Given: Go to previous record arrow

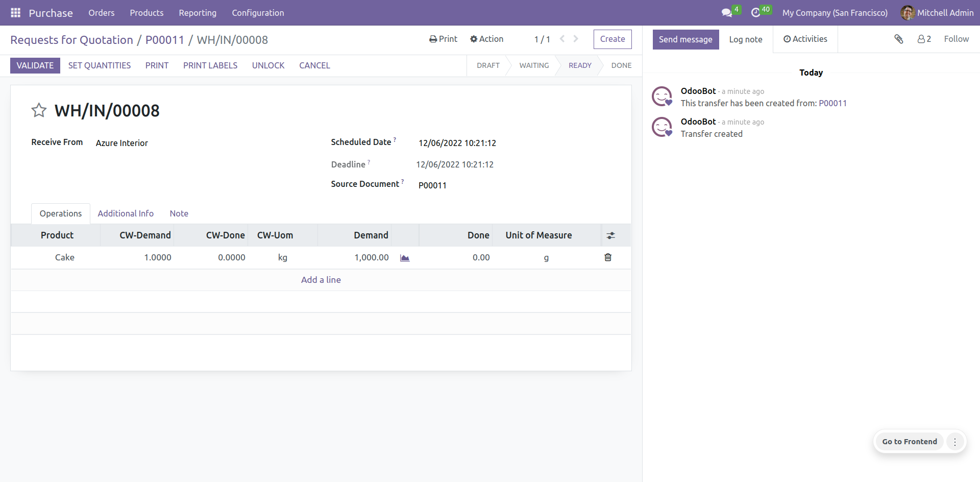Looking at the screenshot, I should pyautogui.click(x=562, y=39).
